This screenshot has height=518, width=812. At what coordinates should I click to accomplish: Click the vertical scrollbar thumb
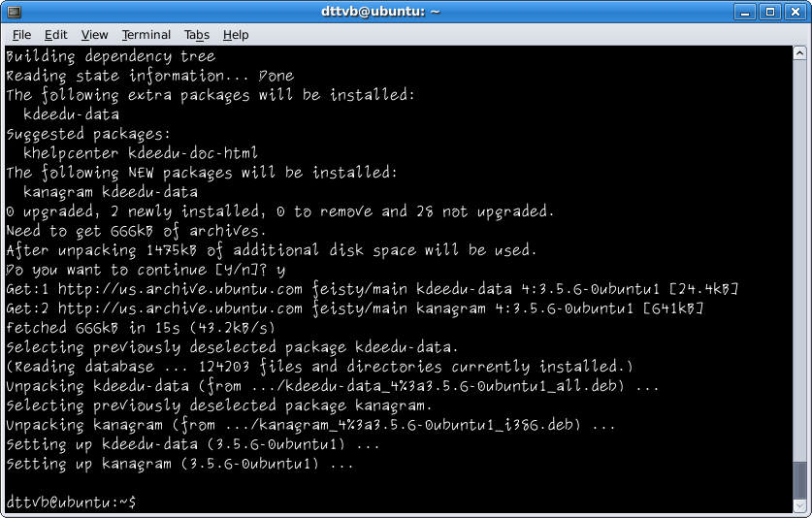(799, 480)
